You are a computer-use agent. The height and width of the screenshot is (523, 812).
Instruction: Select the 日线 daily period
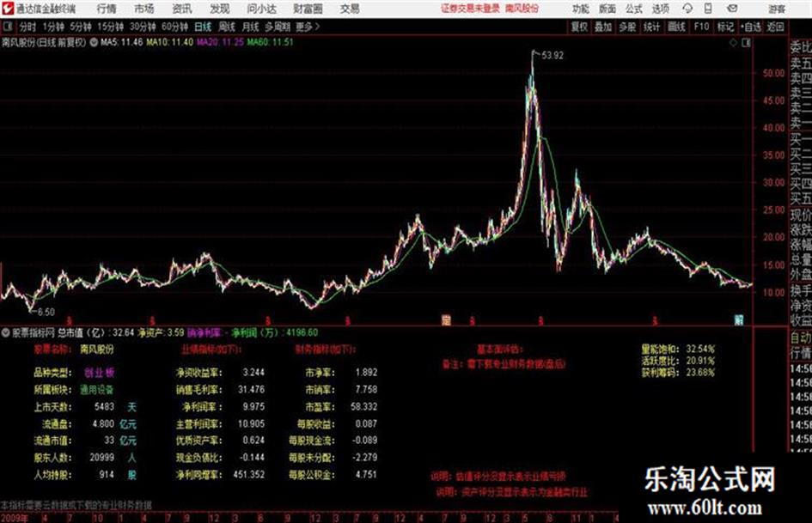pyautogui.click(x=203, y=27)
